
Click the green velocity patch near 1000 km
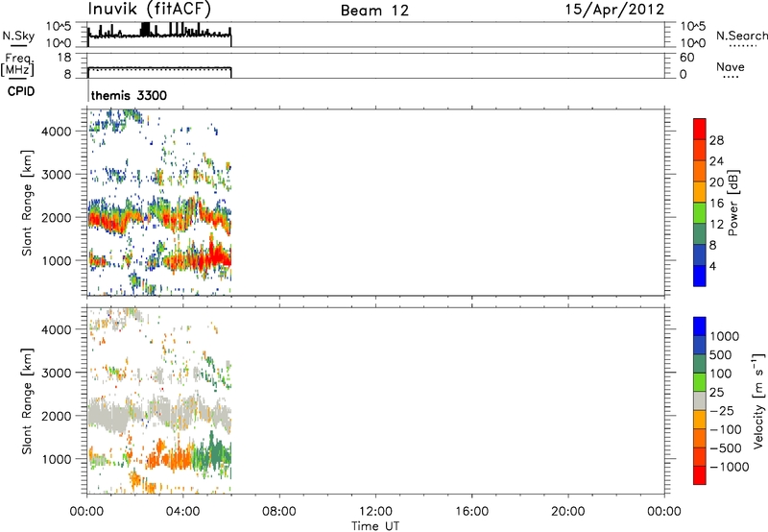pos(213,453)
